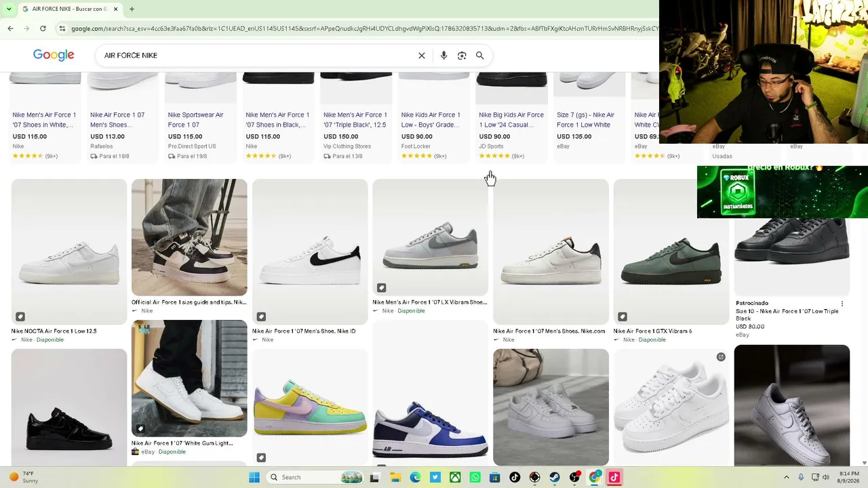Click the Google search box
Viewport: 868px width, 488px height.
pyautogui.click(x=258, y=56)
